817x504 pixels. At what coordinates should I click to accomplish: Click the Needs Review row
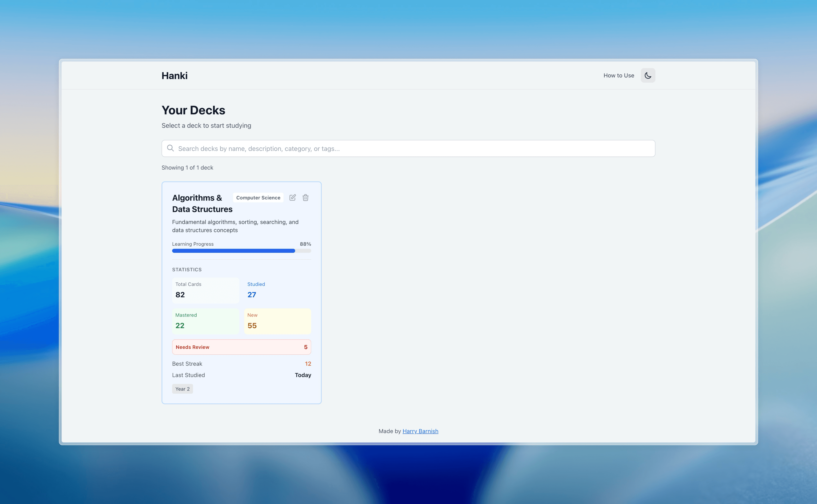[x=241, y=347]
